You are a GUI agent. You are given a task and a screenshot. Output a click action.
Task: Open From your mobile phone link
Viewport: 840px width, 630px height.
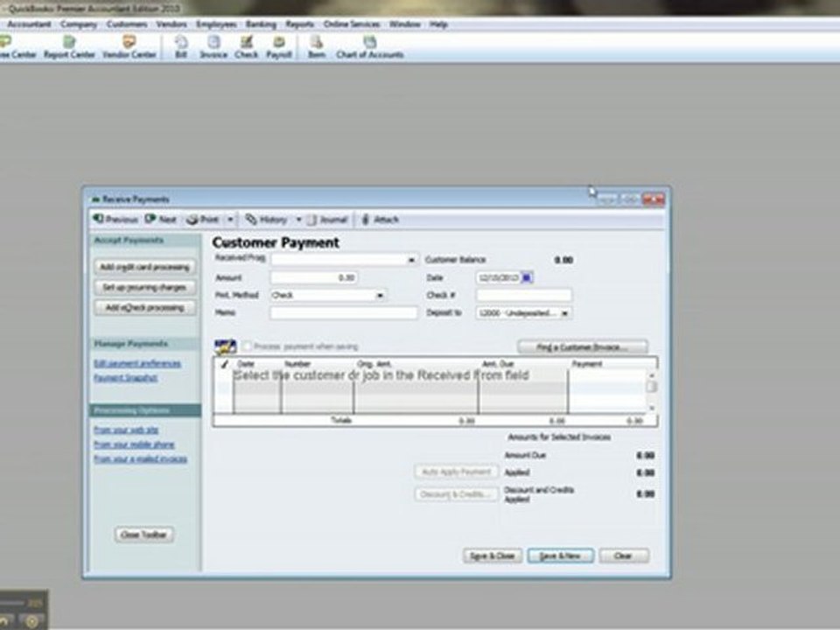134,444
